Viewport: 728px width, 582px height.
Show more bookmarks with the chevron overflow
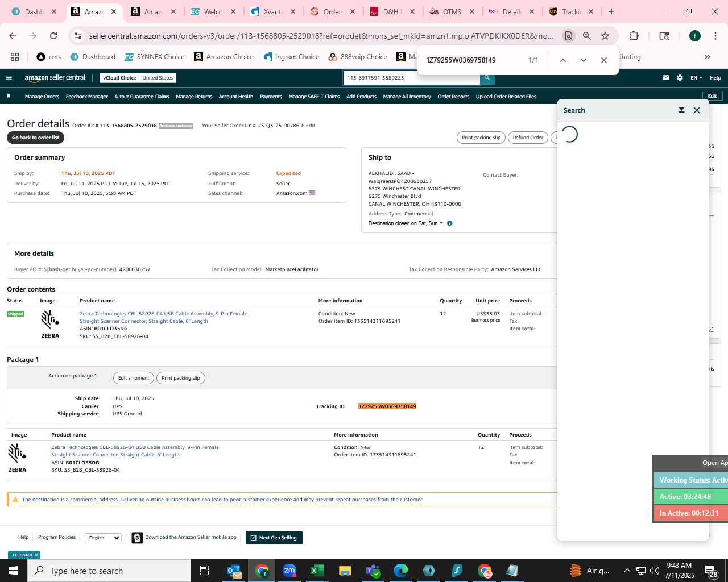point(708,57)
